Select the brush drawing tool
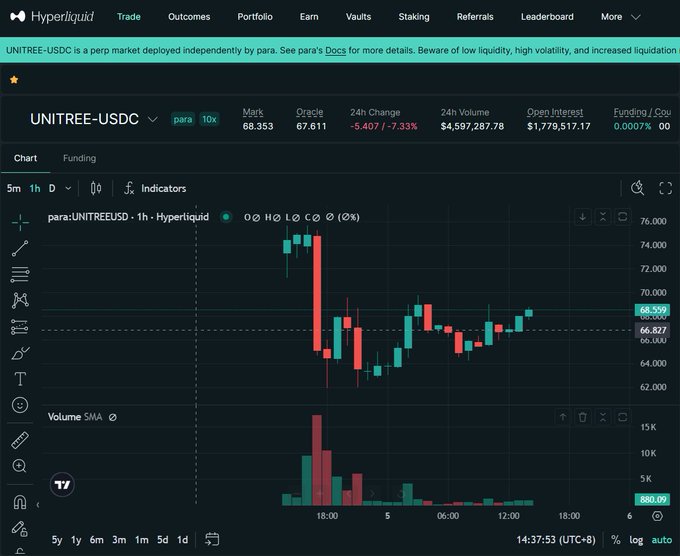The height and width of the screenshot is (556, 680). point(20,353)
